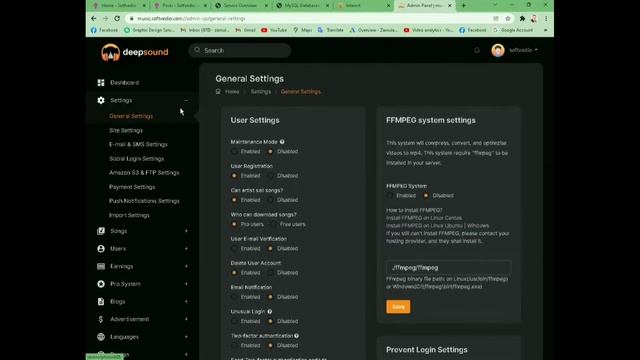Switch to the MySQL Databases browser tab
This screenshot has width=640, height=360.
coord(302,5)
